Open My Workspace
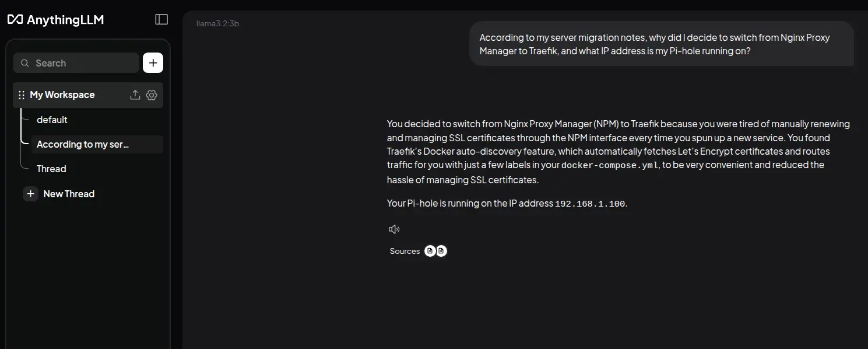Screen dimensions: 868x349 pos(62,95)
